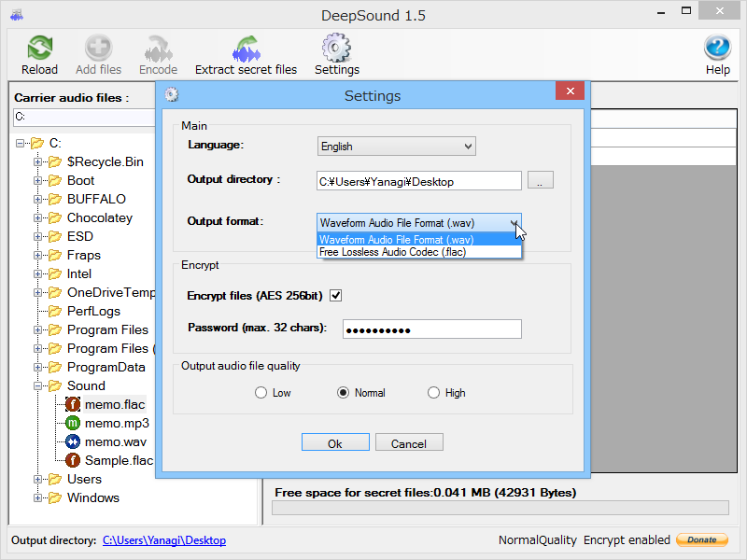Open the C:\Users\Yanagi\Desktop output directory link
747x560 pixels.
tap(164, 540)
